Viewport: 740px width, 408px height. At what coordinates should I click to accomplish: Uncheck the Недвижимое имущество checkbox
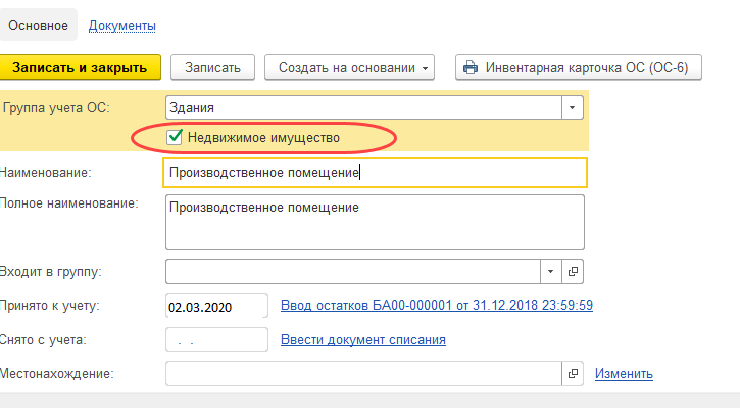point(175,137)
